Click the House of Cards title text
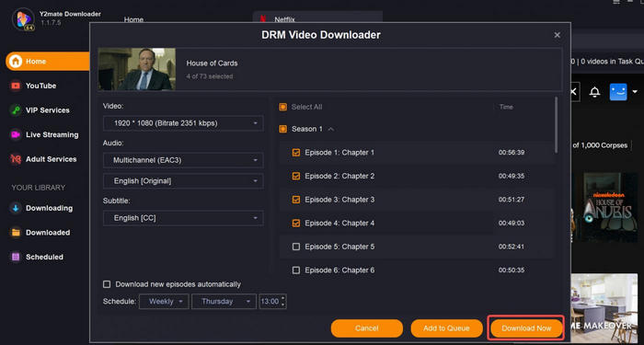The image size is (644, 345). click(x=212, y=63)
